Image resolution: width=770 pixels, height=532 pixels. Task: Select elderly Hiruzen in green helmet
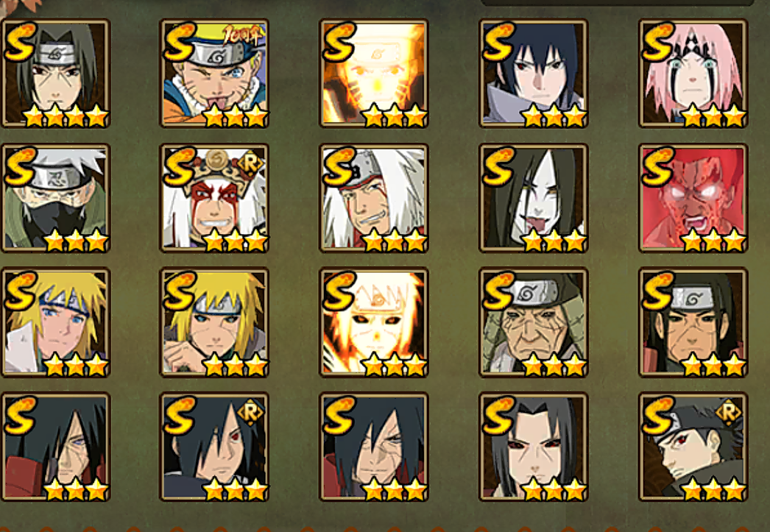click(533, 322)
